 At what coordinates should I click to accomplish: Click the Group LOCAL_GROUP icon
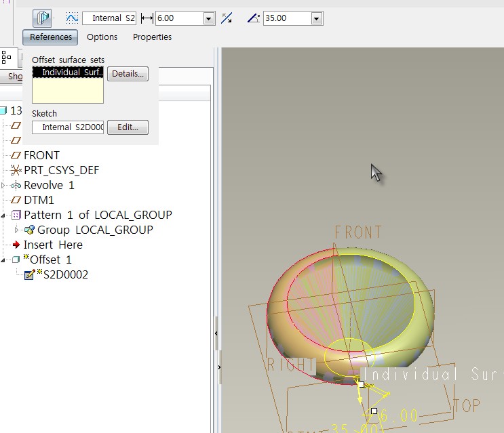click(29, 230)
